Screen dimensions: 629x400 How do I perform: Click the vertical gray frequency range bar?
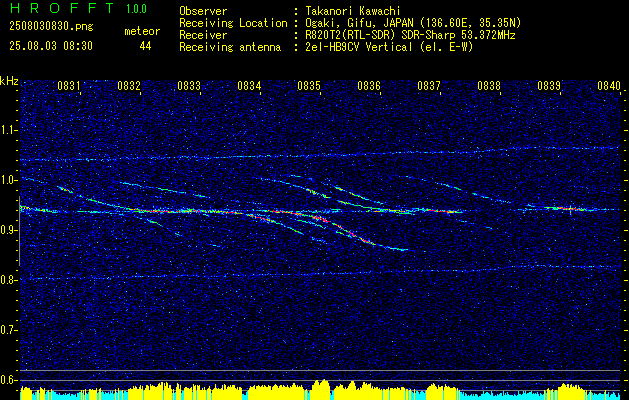[x=19, y=231]
